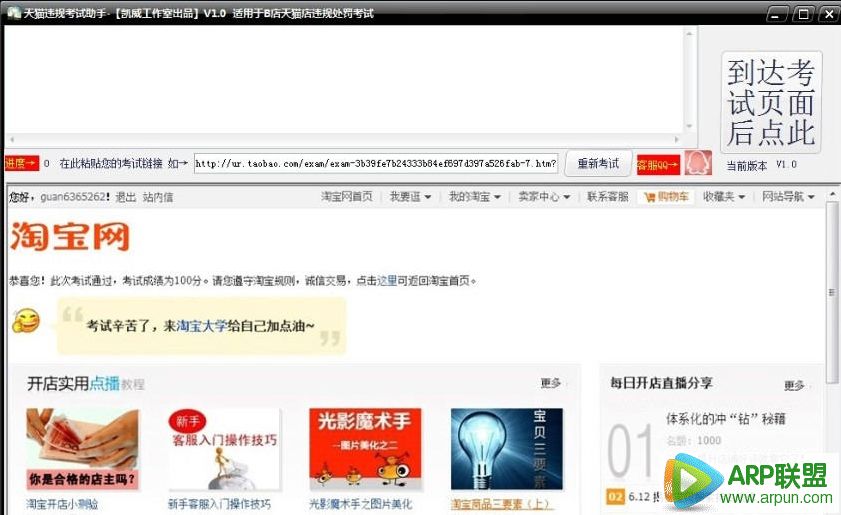The image size is (841, 515).
Task: Click the Taobao 淘宝网 logo
Action: [x=70, y=236]
